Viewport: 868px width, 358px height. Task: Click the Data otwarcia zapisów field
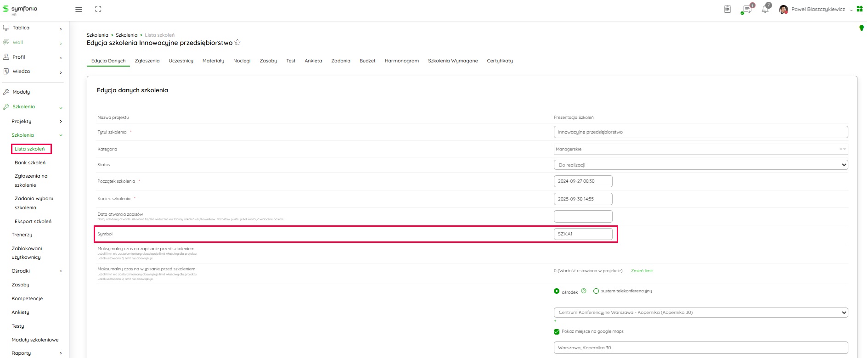583,216
